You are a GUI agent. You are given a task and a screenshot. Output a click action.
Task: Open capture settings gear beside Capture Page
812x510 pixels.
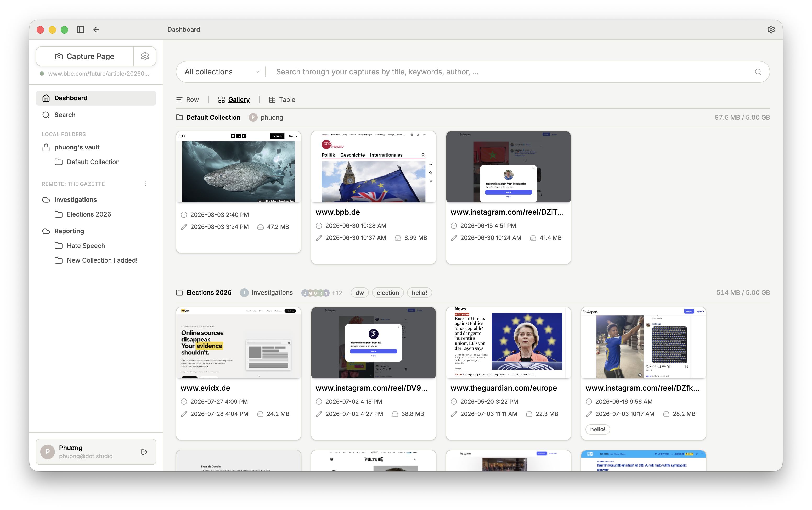pyautogui.click(x=145, y=56)
